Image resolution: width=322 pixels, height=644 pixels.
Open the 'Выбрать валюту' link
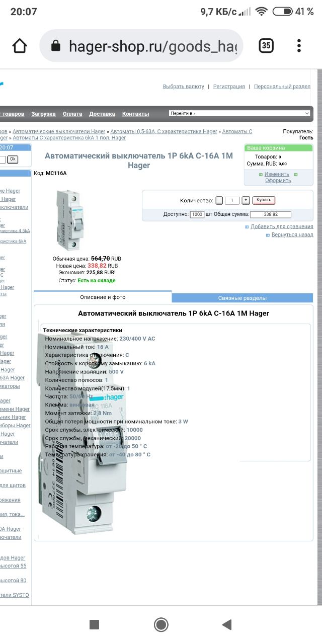pyautogui.click(x=183, y=87)
